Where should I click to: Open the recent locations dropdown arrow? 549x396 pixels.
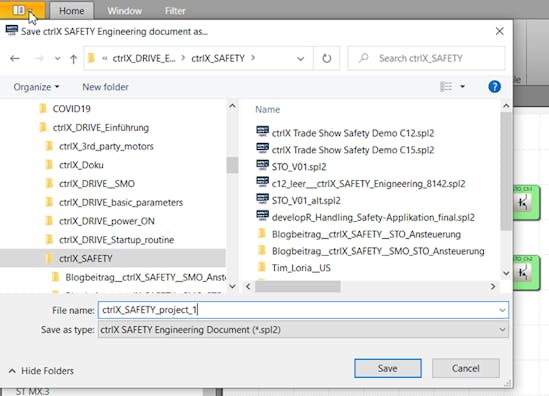click(x=57, y=58)
